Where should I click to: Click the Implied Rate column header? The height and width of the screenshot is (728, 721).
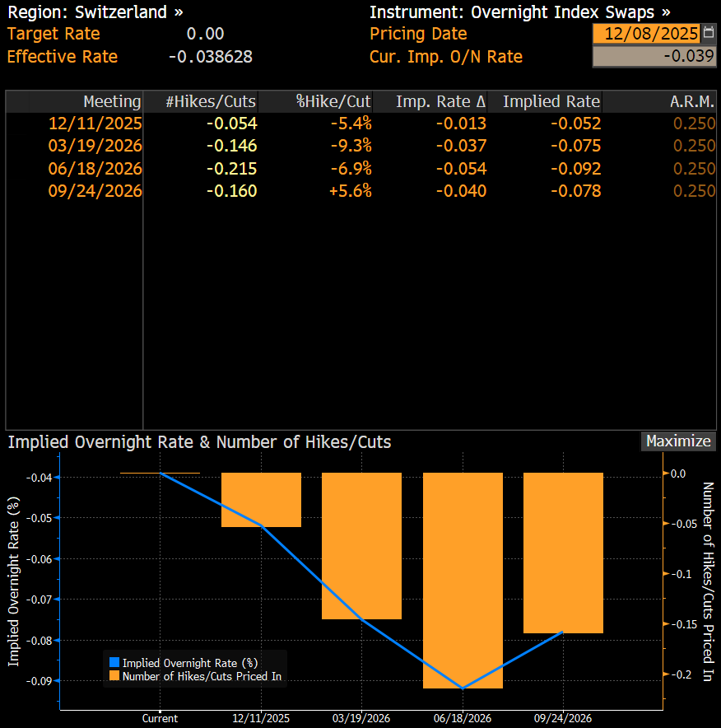click(551, 101)
